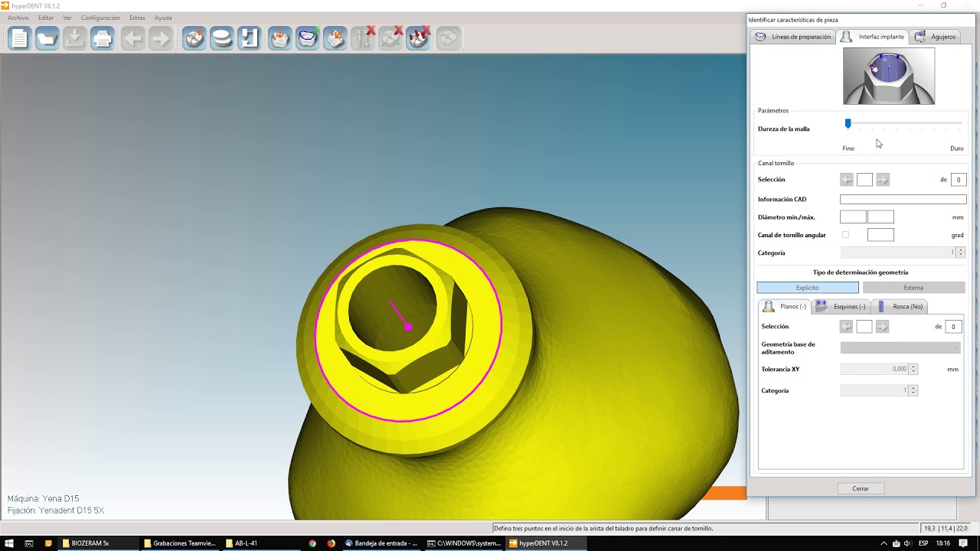
Task: Click the Tolerancia XY spinner arrows
Action: click(913, 369)
